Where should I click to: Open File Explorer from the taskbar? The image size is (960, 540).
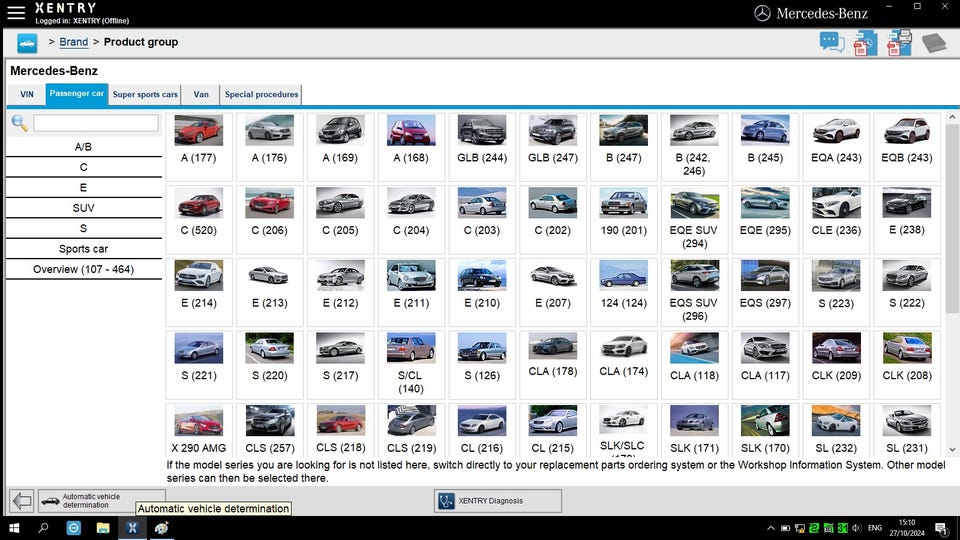click(x=103, y=528)
